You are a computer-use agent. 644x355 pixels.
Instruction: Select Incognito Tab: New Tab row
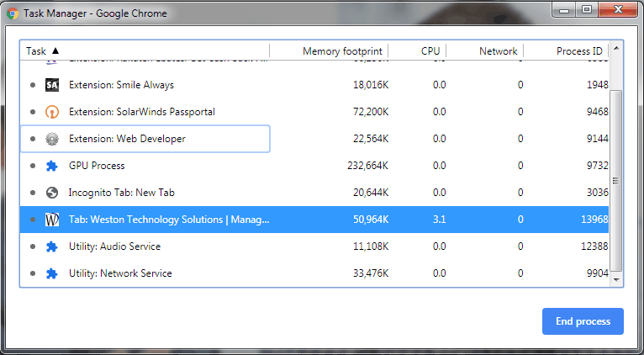314,193
